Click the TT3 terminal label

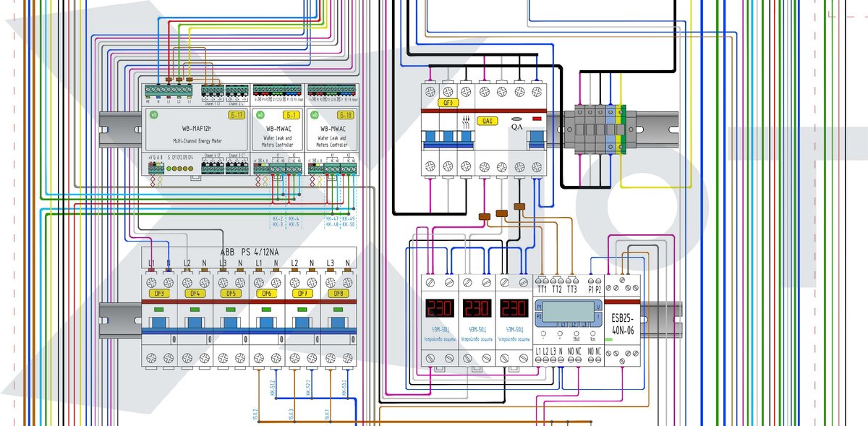(572, 289)
